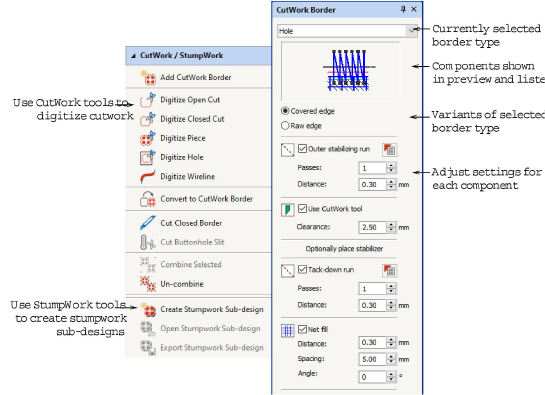
Task: Choose the Digitize Open Cut tool icon
Action: [148, 100]
